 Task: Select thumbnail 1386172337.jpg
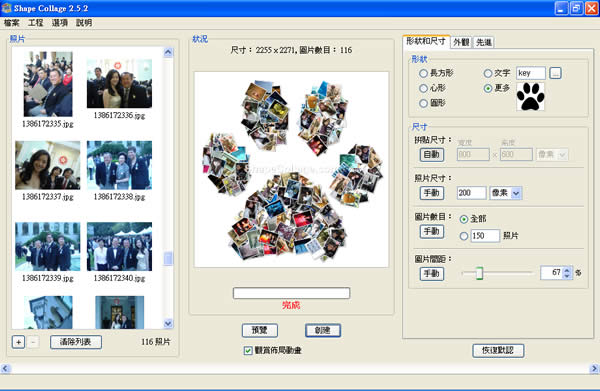(48, 165)
